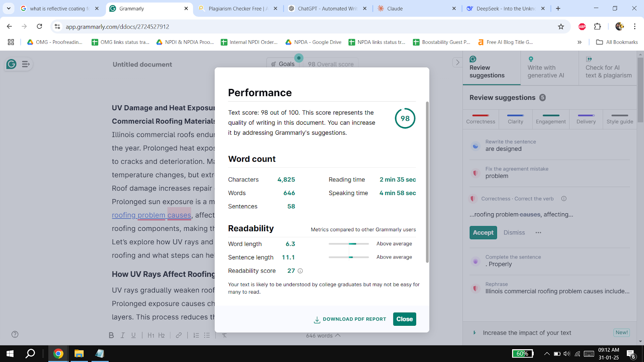
Task: Click the Sentence length readability slider bar
Action: point(349,257)
